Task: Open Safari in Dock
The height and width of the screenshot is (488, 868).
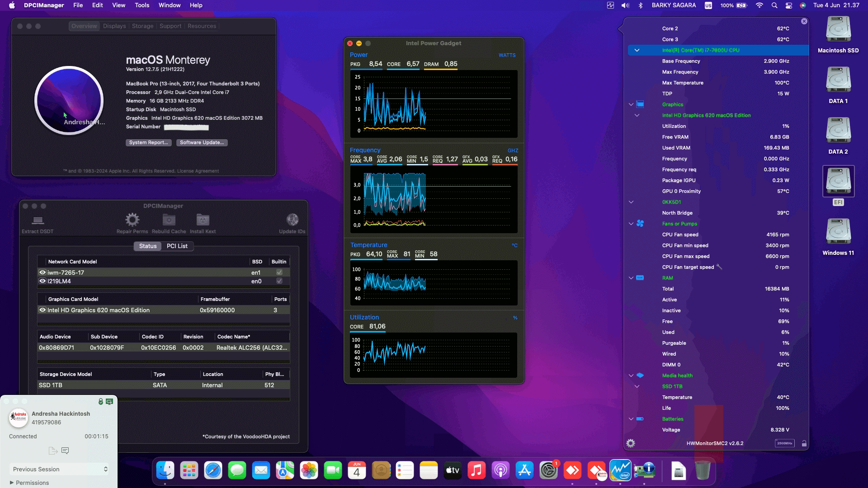Action: tap(213, 471)
